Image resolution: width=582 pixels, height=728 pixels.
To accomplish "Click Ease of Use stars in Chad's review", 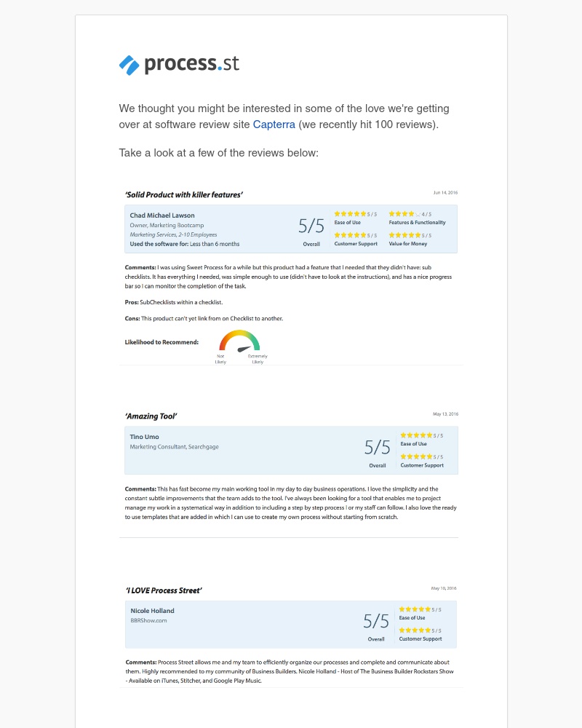I will click(x=351, y=214).
